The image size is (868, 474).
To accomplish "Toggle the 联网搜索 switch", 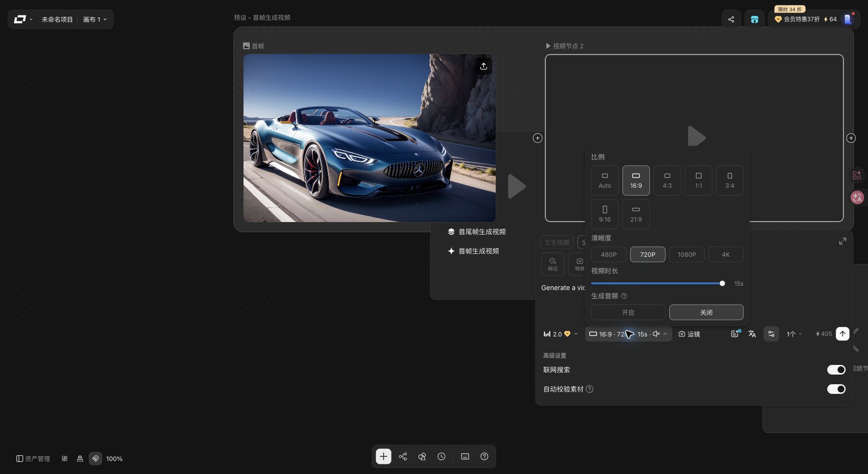I will [x=836, y=370].
